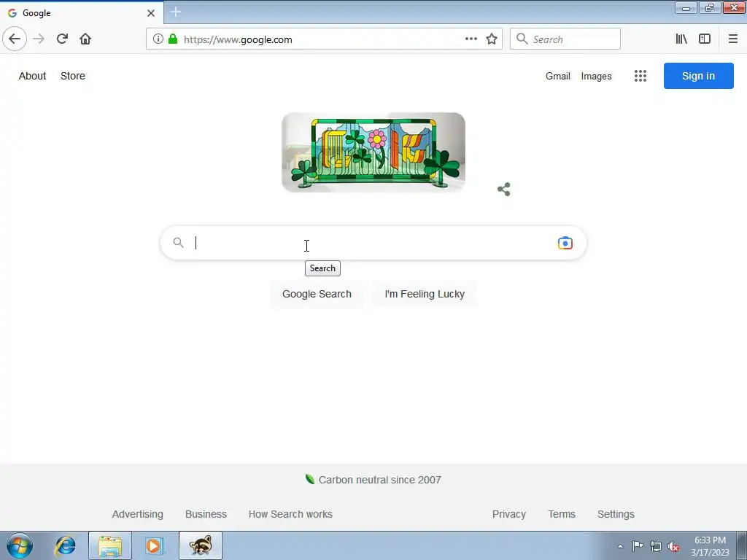Launch Internet Explorer from taskbar
The height and width of the screenshot is (560, 747).
[x=65, y=545]
